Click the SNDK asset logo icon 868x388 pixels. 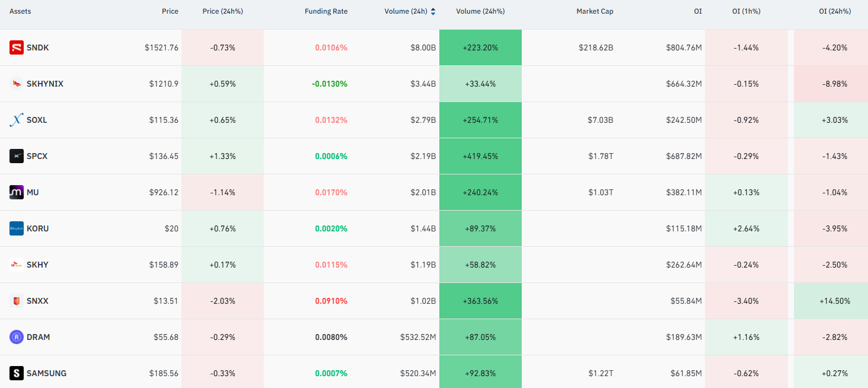tap(17, 47)
